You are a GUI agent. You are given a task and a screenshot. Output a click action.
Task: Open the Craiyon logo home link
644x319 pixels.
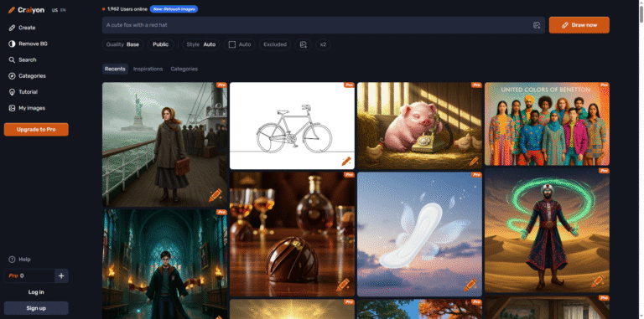click(26, 10)
